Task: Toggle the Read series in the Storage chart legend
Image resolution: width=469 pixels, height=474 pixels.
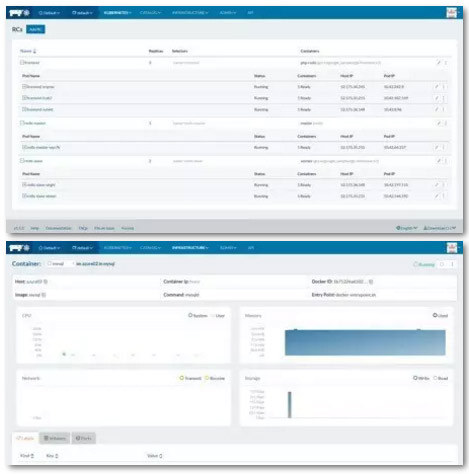Action: coord(441,378)
